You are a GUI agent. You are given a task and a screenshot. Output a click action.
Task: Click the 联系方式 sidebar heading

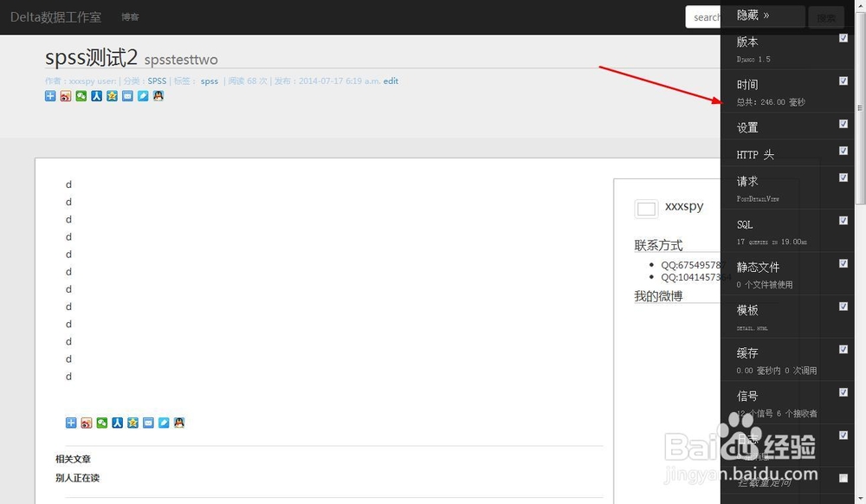(x=658, y=245)
